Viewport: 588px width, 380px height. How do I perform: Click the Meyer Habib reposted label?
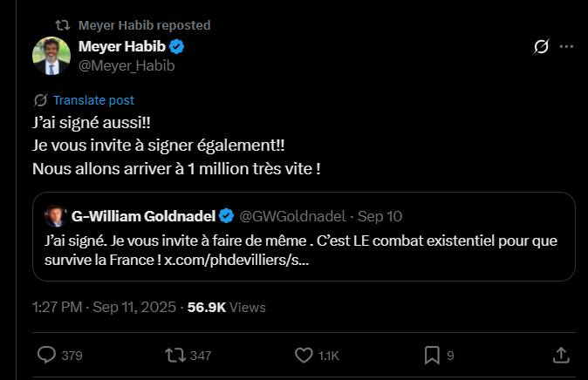[x=144, y=25]
